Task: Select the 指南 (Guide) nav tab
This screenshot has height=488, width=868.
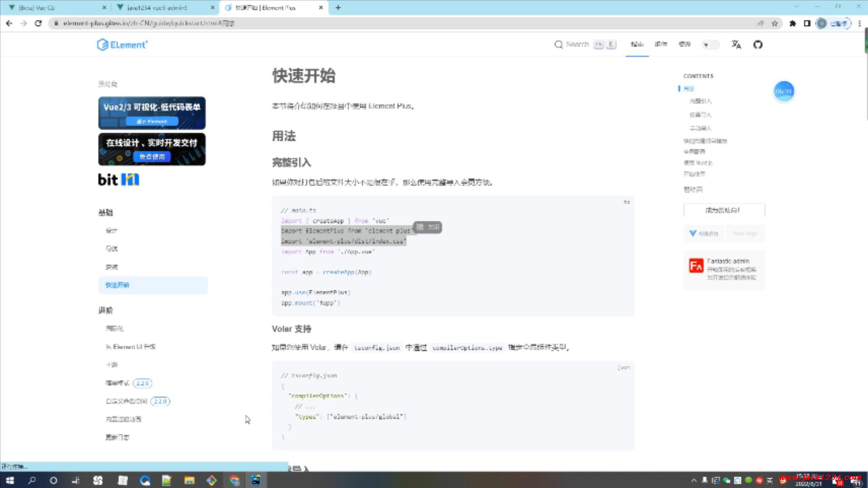Action: pos(637,44)
